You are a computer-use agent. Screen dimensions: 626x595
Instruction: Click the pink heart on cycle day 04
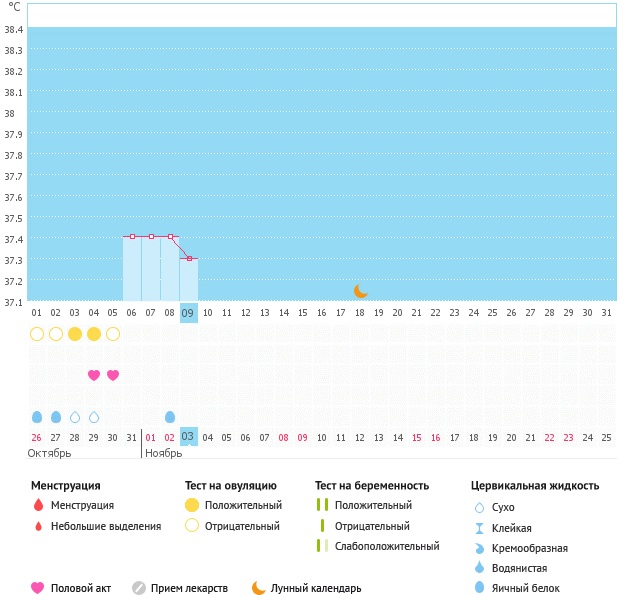pyautogui.click(x=94, y=375)
